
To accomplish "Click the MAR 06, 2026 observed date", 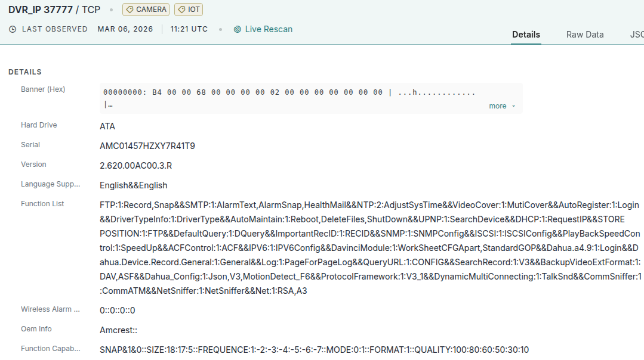I will coord(125,29).
